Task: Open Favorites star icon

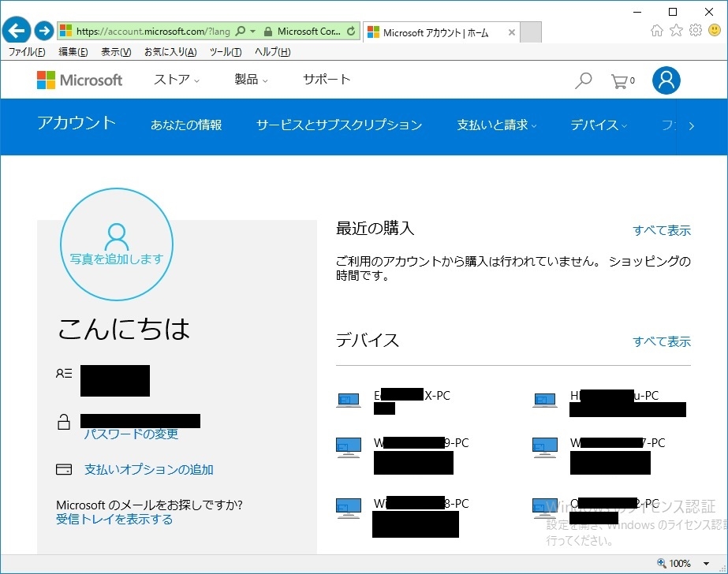Action: (x=677, y=31)
